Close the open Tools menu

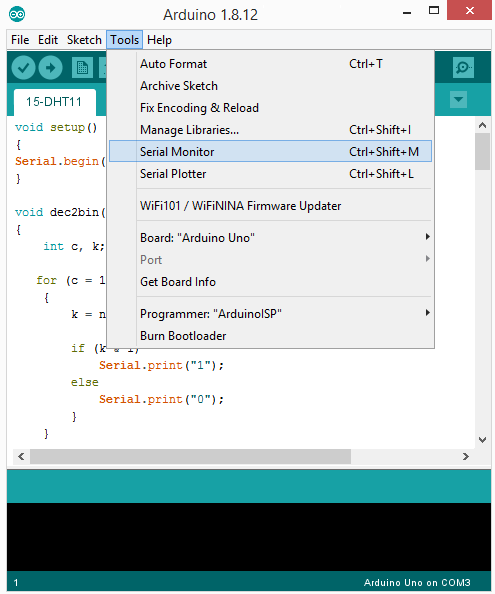tap(125, 40)
